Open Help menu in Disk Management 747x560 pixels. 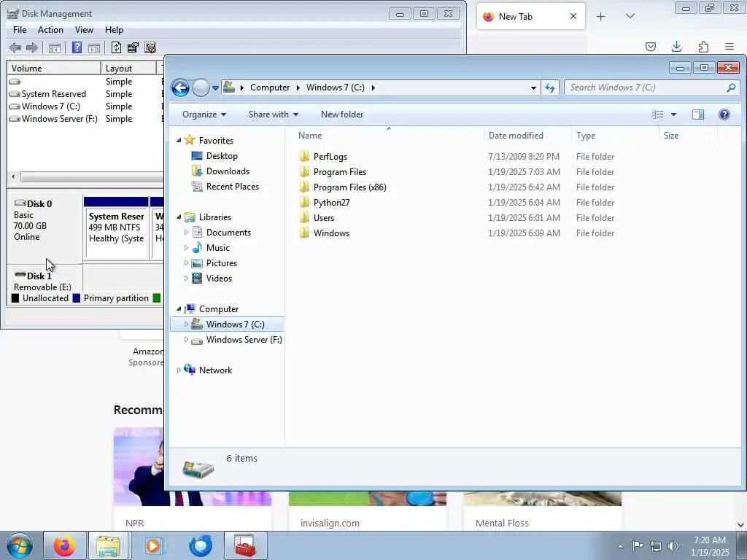tap(114, 29)
